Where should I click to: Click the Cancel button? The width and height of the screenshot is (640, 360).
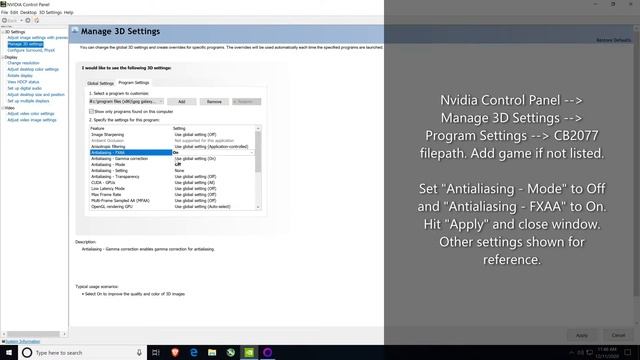pos(618,335)
